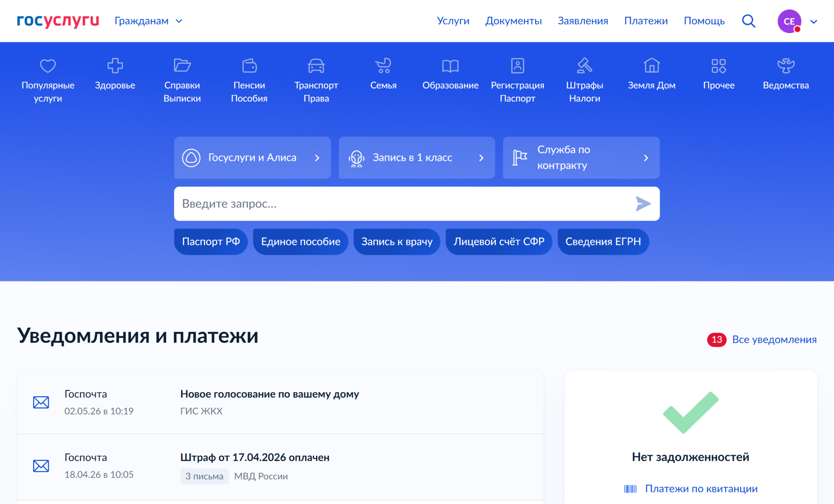Select the Паспорт РФ quick chip

pos(211,241)
